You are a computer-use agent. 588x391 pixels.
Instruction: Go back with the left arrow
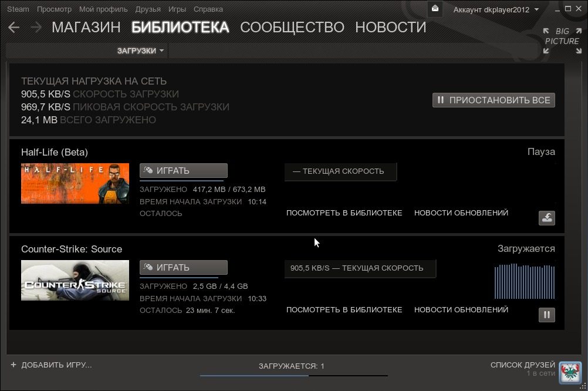[13, 27]
